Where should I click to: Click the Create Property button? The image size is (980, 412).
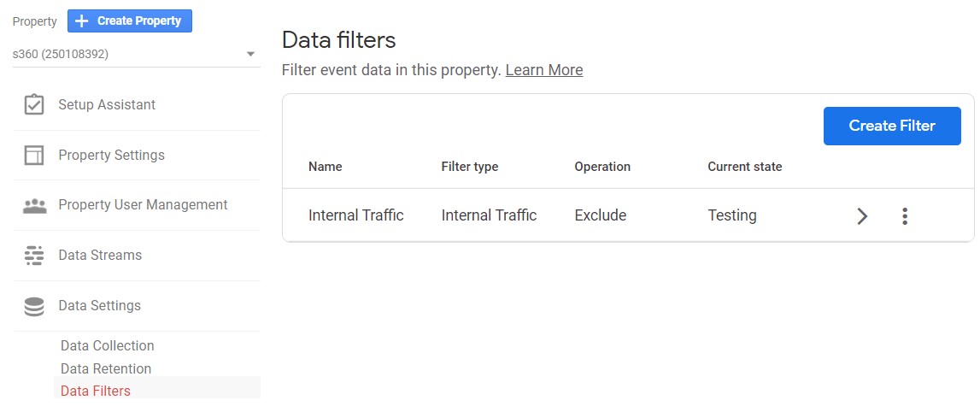[x=130, y=21]
